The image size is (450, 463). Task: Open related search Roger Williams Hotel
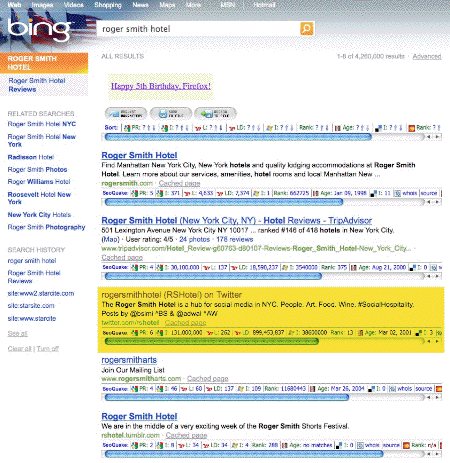click(x=39, y=182)
